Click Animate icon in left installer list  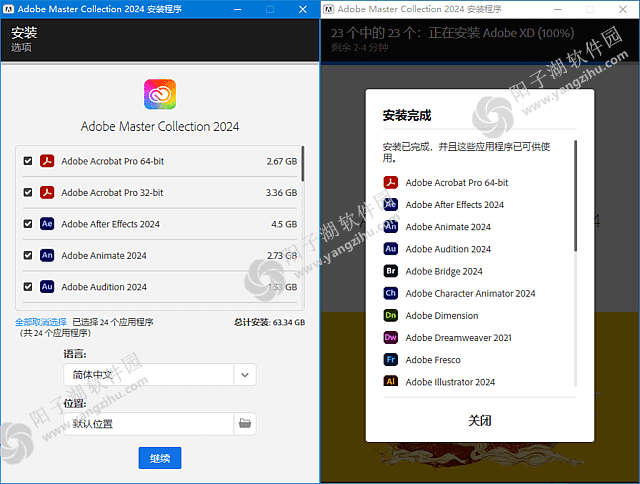pos(47,255)
